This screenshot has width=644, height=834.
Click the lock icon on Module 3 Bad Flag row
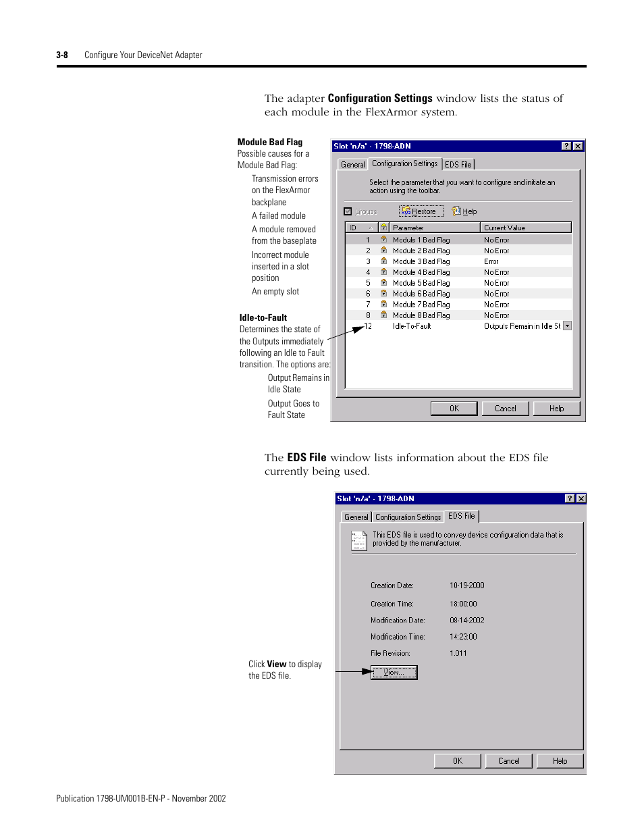click(x=383, y=261)
